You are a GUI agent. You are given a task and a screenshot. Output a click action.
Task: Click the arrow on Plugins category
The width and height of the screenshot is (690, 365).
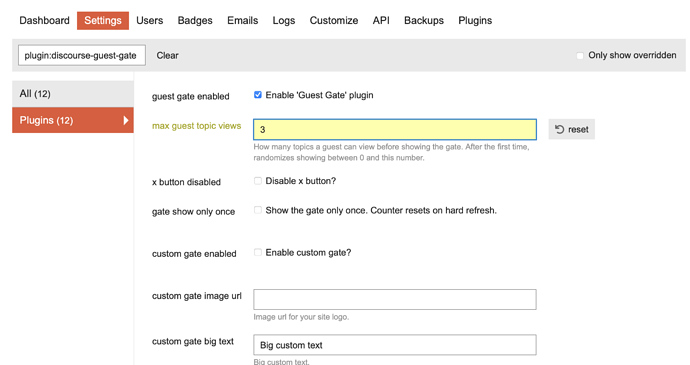tap(126, 120)
